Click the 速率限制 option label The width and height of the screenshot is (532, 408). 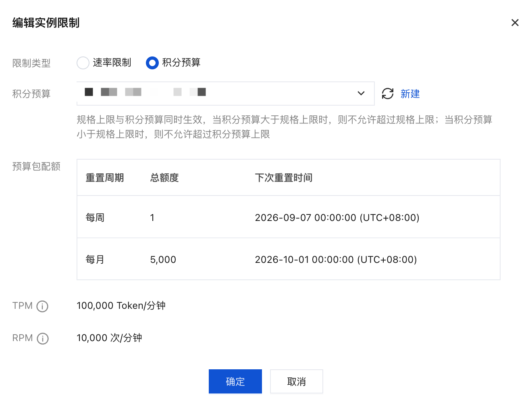[x=112, y=62]
